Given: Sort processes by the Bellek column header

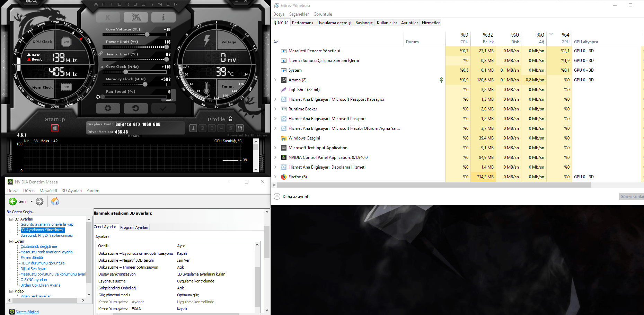Looking at the screenshot, I should coord(483,38).
